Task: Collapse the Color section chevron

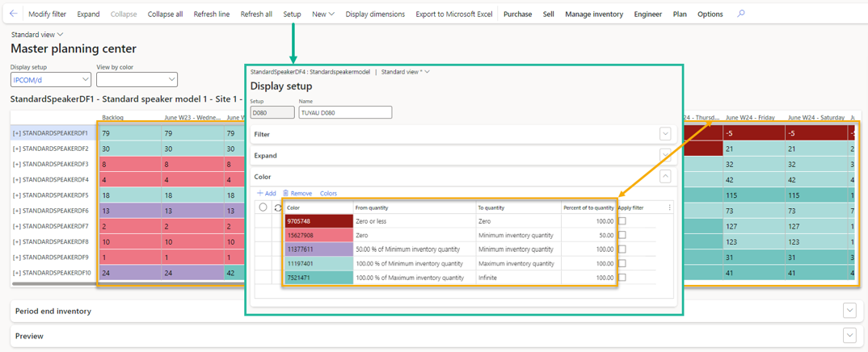Action: click(665, 176)
